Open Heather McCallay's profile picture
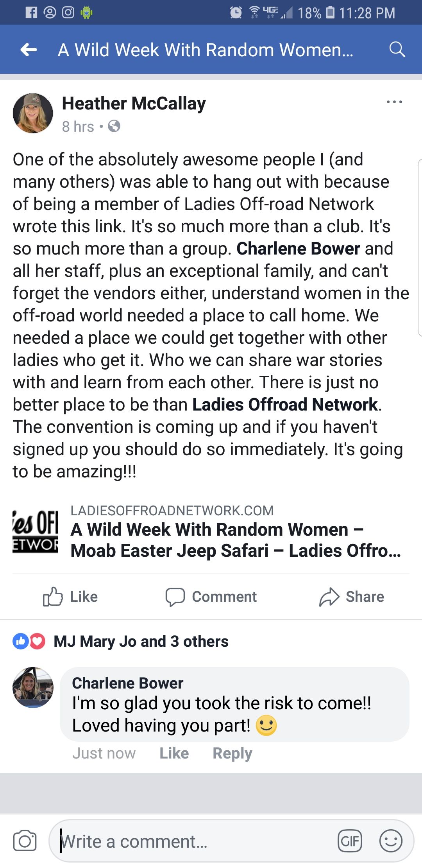The height and width of the screenshot is (868, 422). click(33, 113)
